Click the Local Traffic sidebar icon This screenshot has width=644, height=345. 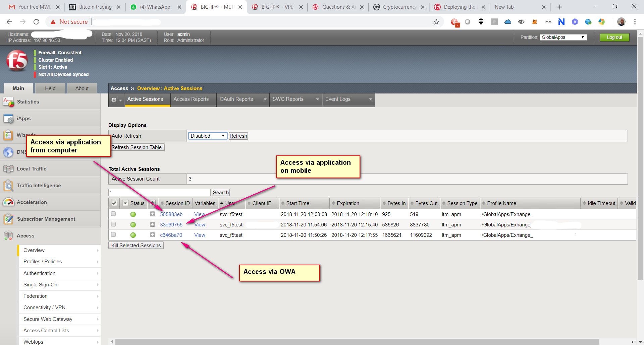(8, 168)
